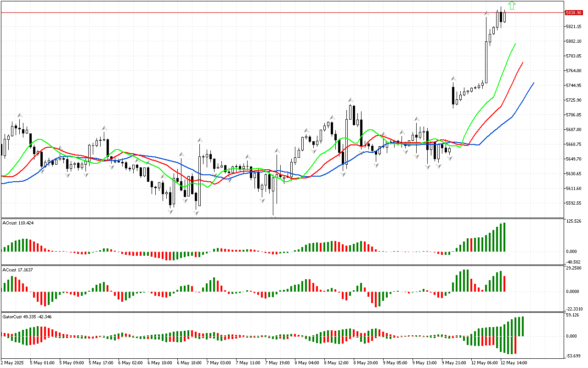Image resolution: width=588 pixels, height=368 pixels.
Task: Click the green up arrow signal icon
Action: coord(512,6)
